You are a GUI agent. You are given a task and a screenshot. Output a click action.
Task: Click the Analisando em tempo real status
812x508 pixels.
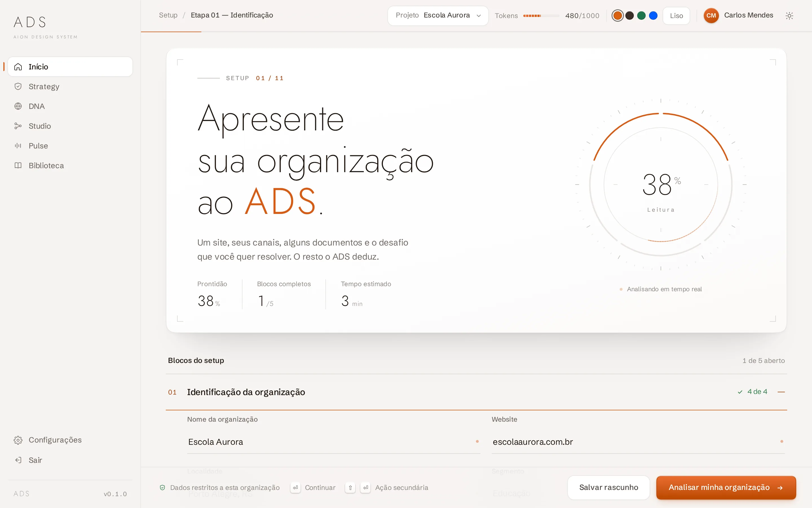tap(661, 289)
